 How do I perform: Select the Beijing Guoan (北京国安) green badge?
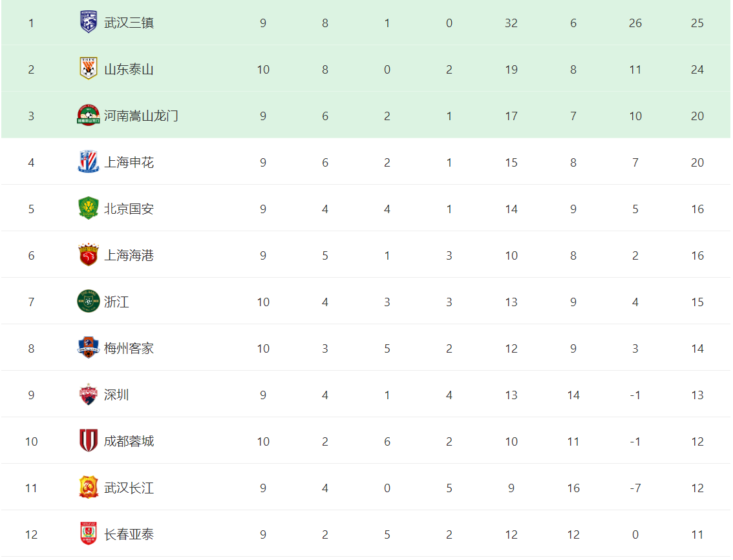coord(88,209)
